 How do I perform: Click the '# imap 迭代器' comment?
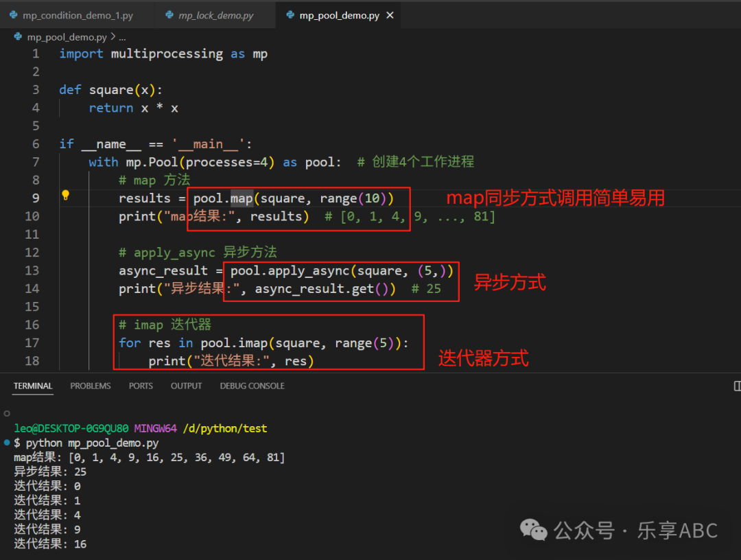[165, 325]
